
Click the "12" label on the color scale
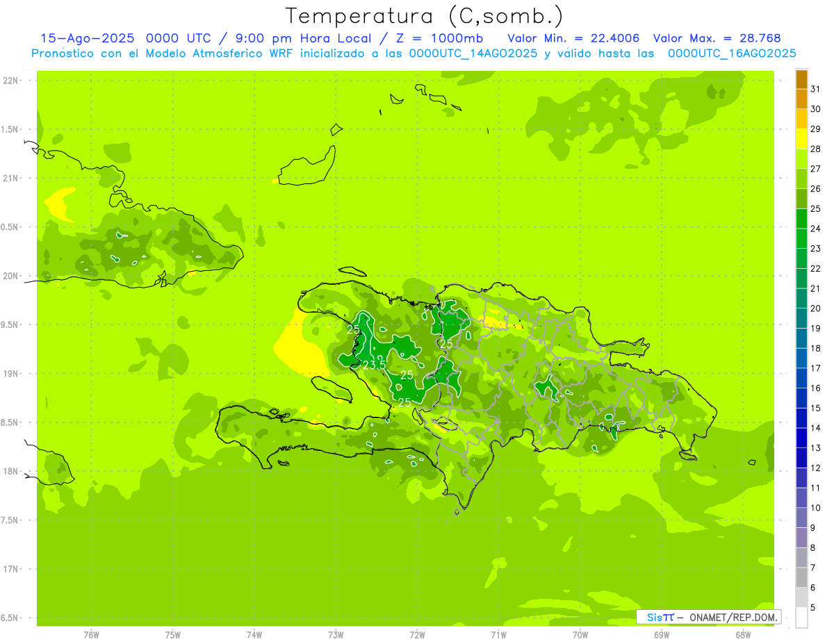[816, 468]
